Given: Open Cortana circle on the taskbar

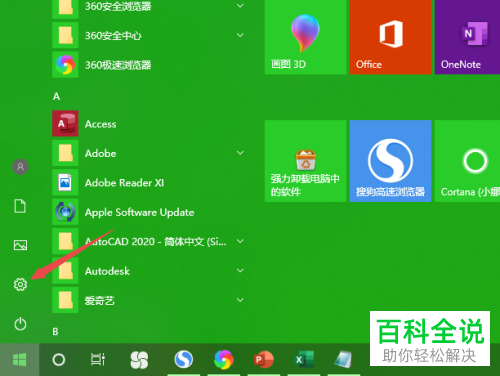Looking at the screenshot, I should (59, 360).
